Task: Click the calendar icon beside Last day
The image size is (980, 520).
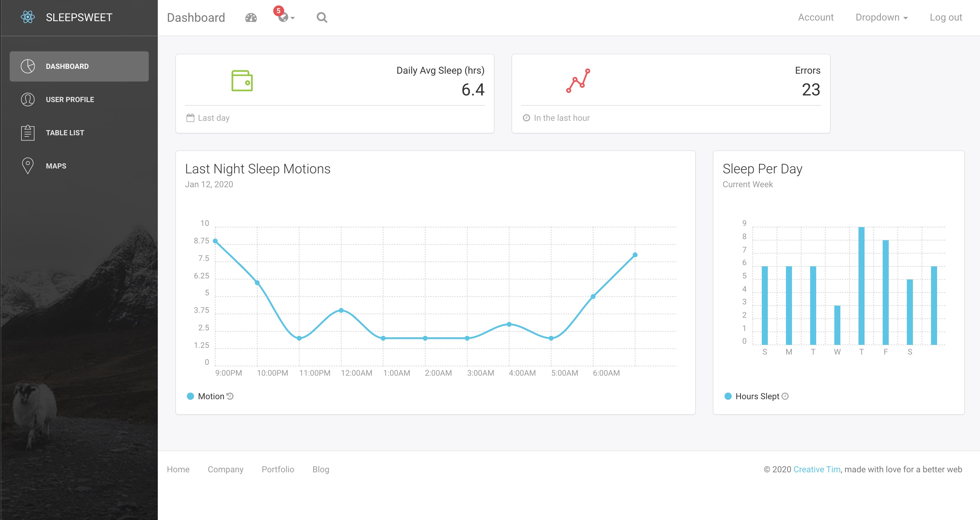Action: point(190,118)
